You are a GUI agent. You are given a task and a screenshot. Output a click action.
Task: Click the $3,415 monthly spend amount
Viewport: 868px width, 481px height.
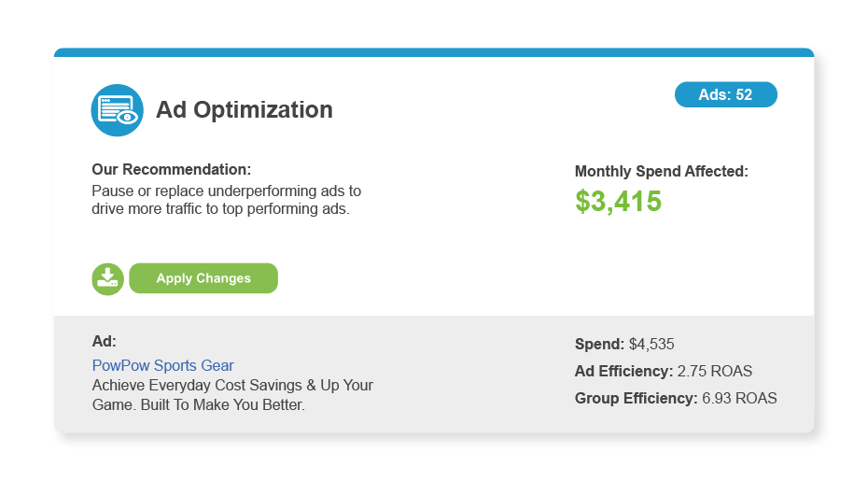point(618,201)
